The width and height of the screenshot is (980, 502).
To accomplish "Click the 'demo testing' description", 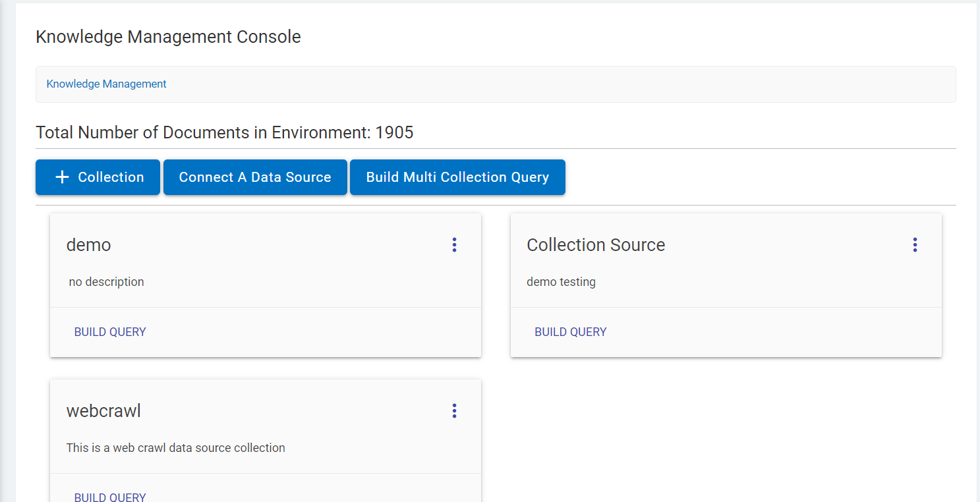I will pos(561,282).
